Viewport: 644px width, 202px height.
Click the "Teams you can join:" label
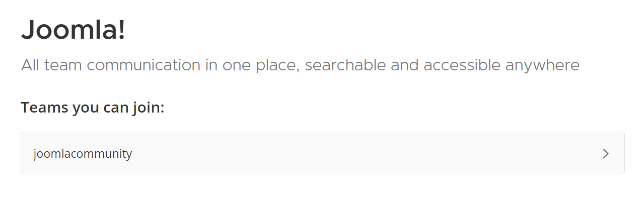click(93, 108)
